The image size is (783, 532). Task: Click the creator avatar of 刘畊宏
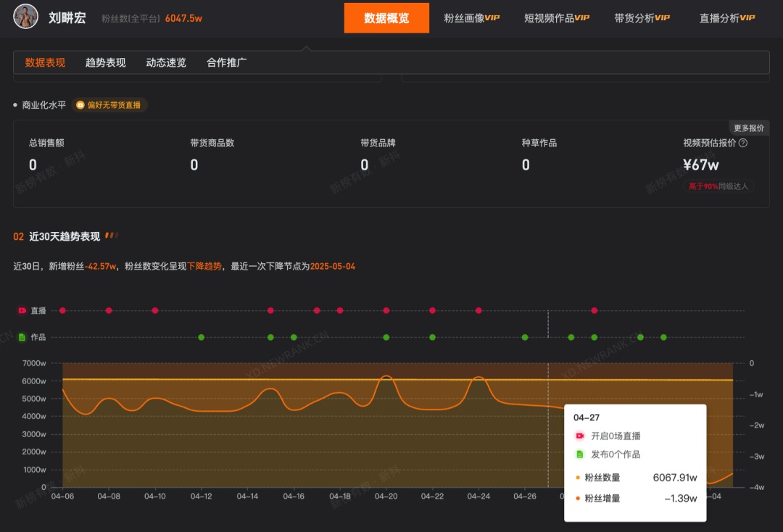pos(25,16)
